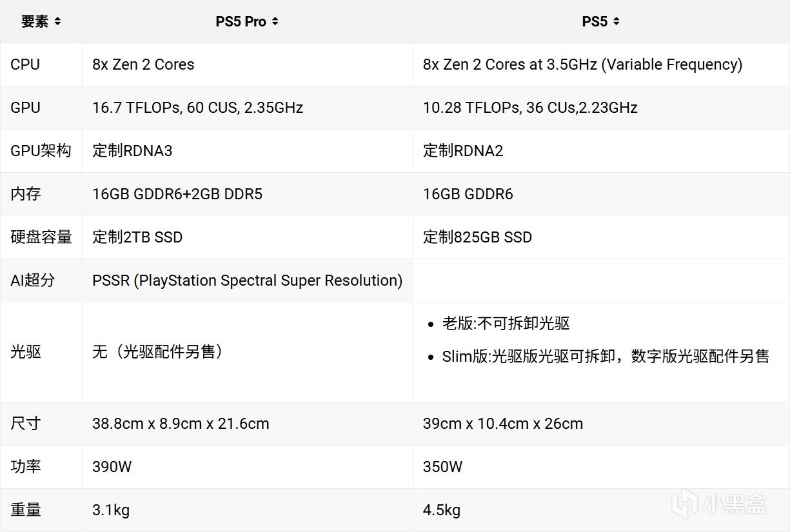Click the 定制RDNA2 cell
This screenshot has width=790, height=532.
point(463,151)
